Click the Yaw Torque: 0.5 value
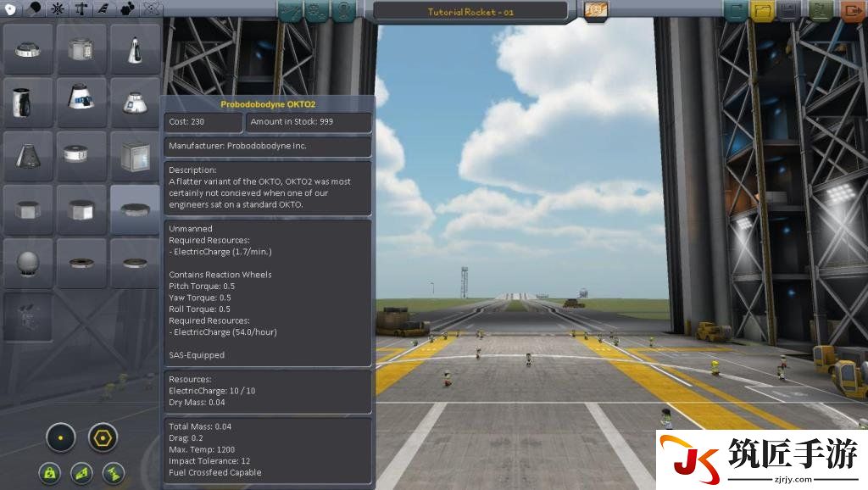The width and height of the screenshot is (868, 490). pos(200,298)
